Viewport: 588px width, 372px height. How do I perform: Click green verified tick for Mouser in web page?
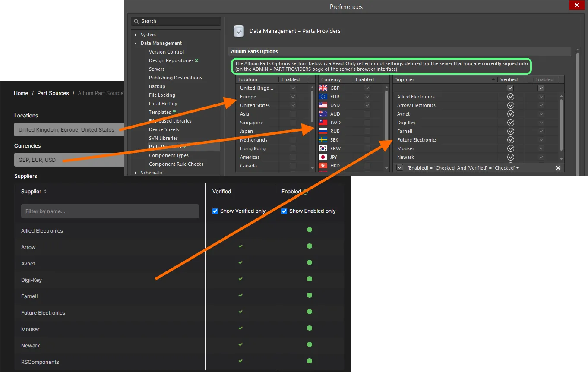pyautogui.click(x=240, y=328)
